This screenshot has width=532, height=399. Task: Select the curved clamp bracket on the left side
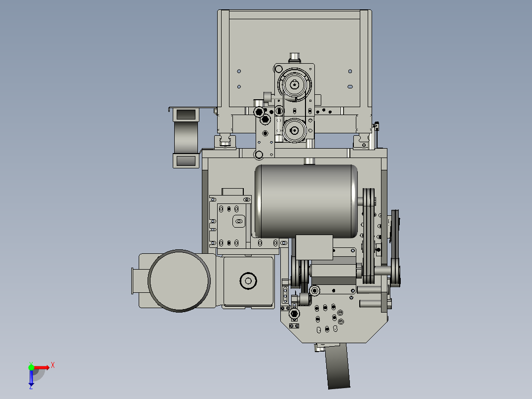click(186, 138)
